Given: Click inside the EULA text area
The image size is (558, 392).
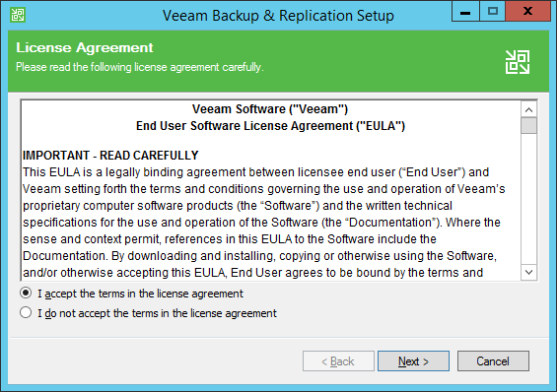Looking at the screenshot, I should click(x=271, y=190).
